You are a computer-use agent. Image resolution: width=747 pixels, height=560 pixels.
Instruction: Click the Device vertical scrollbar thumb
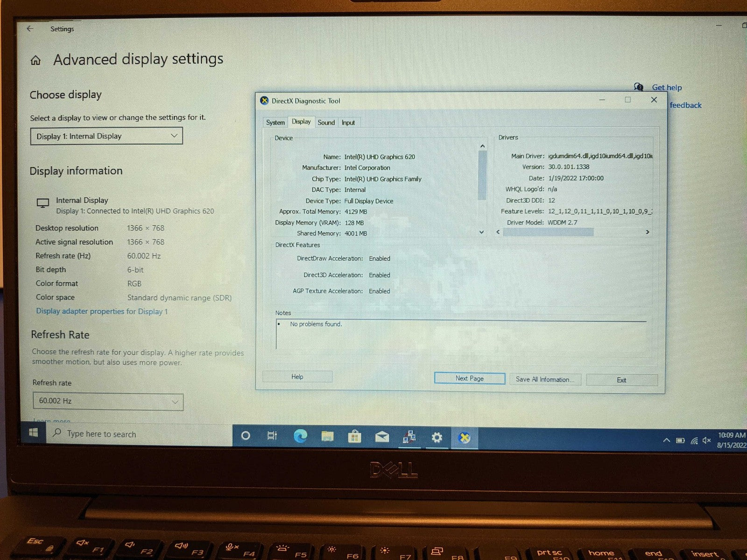[482, 175]
